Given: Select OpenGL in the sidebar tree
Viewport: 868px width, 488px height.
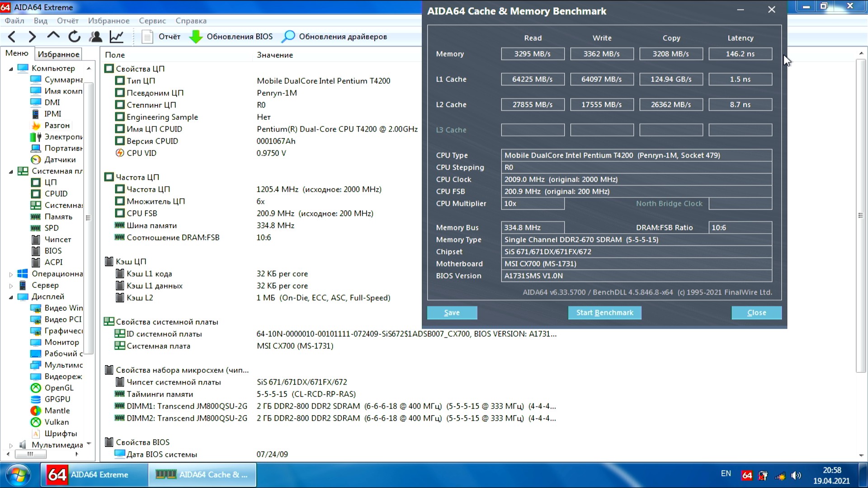Looking at the screenshot, I should tap(59, 388).
